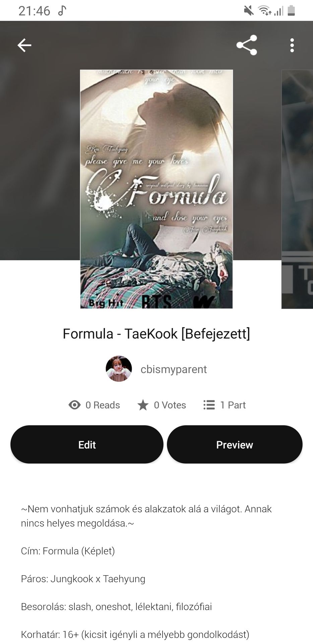Open the three-dot overflow menu
Image resolution: width=313 pixels, height=644 pixels.
click(x=292, y=45)
